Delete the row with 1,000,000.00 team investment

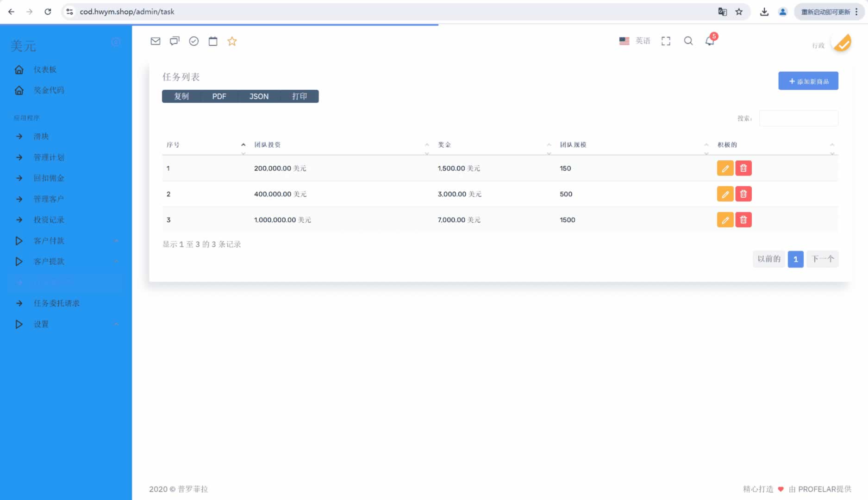coord(743,220)
